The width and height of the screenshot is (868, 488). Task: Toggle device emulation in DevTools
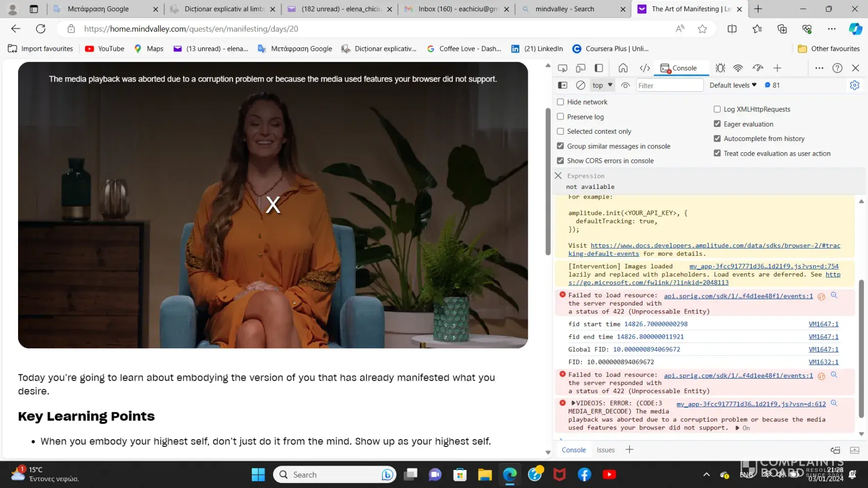pyautogui.click(x=580, y=68)
